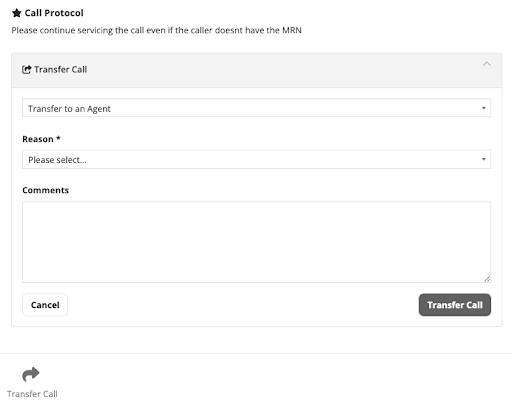Click the Comments field label

coord(46,190)
